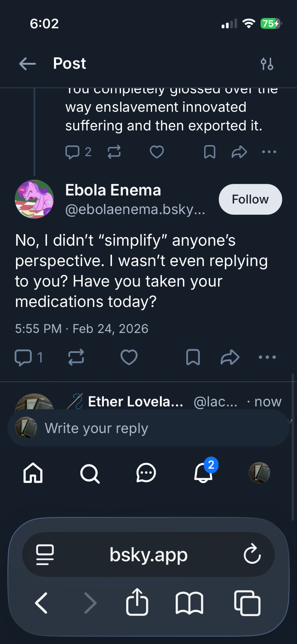The height and width of the screenshot is (644, 297).
Task: Tap the Write your reply field
Action: [x=148, y=428]
